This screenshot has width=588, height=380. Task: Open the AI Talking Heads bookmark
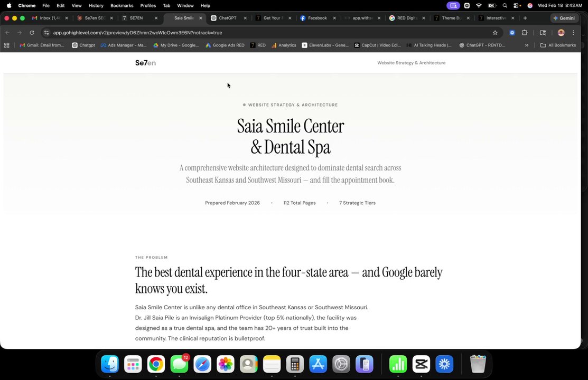[x=429, y=45]
